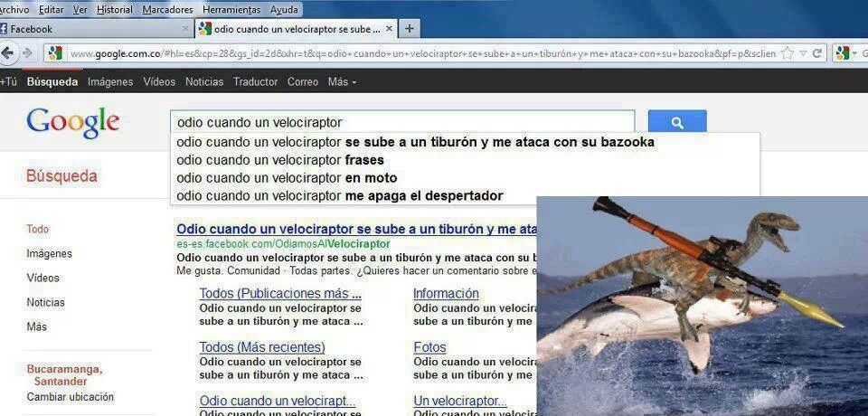Open the Marcadores menu

[x=167, y=9]
